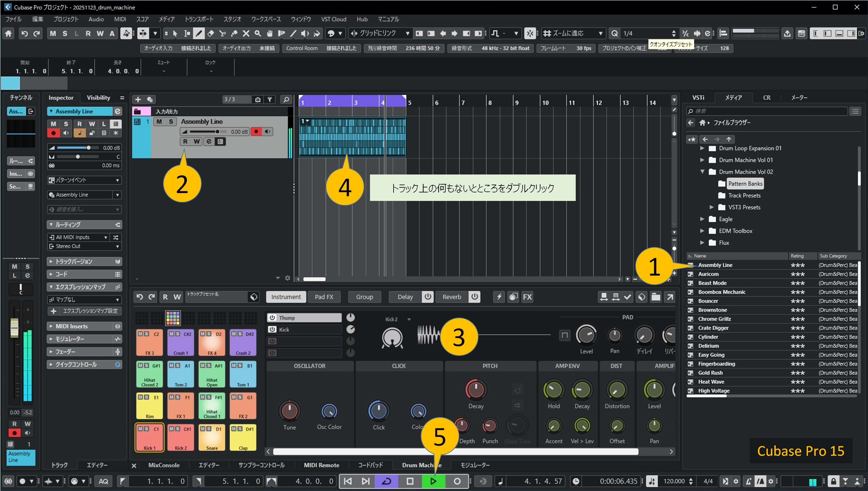The image size is (868, 491).
Task: Select the Draw pencil tool
Action: [199, 33]
